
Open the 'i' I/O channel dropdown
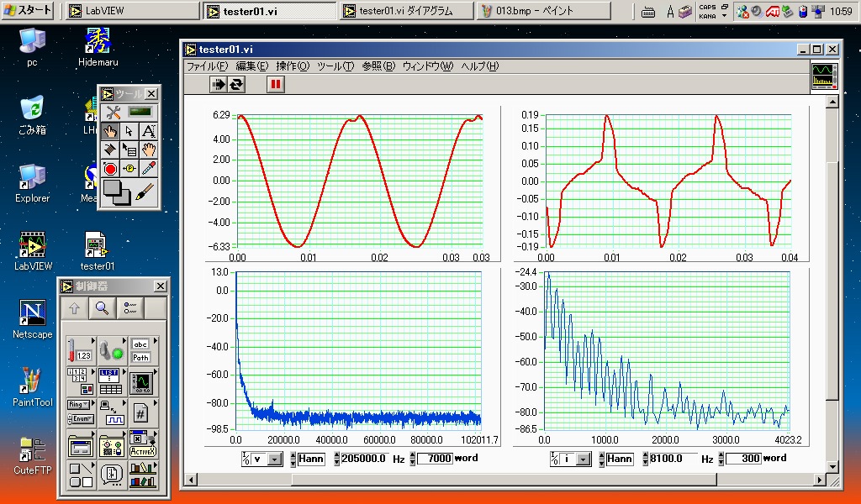pyautogui.click(x=583, y=459)
